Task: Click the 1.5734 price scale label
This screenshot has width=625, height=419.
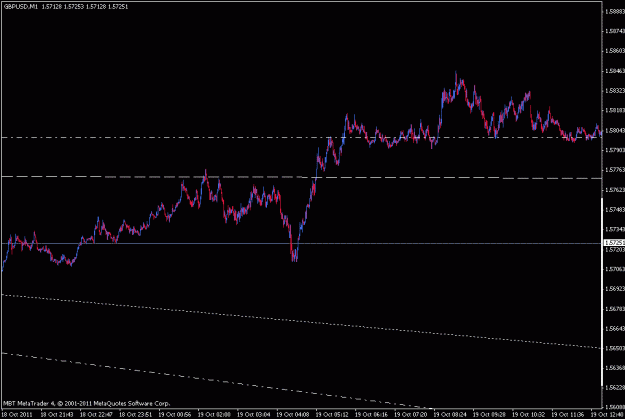Action: pos(615,229)
